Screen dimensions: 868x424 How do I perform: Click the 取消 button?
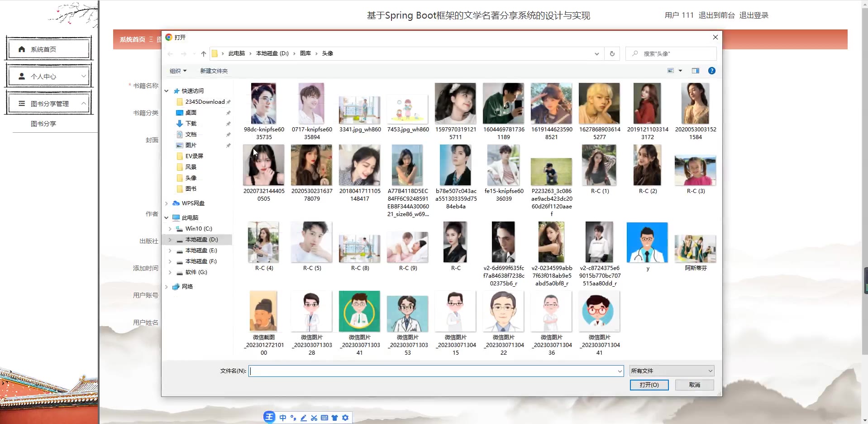(x=695, y=385)
